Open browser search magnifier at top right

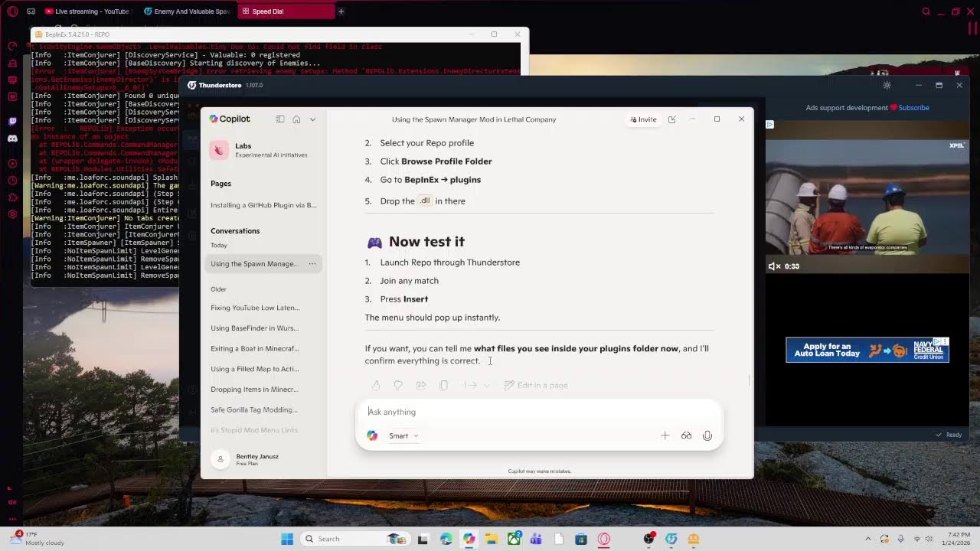coord(926,11)
